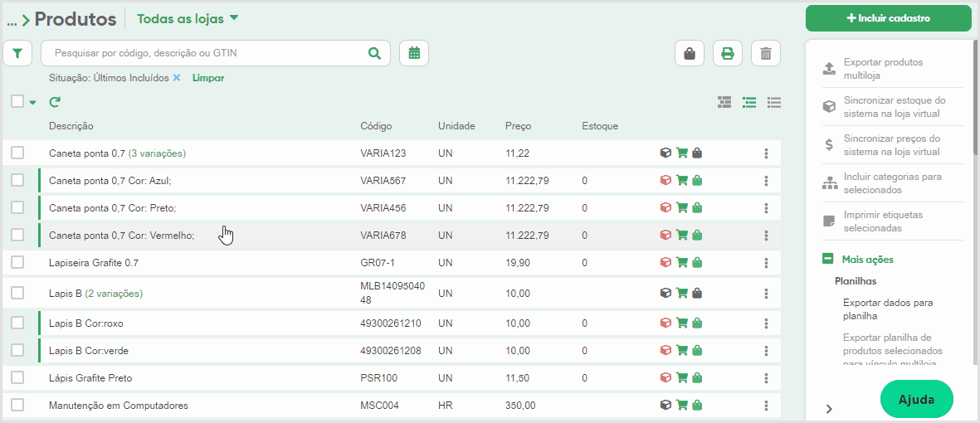
Task: Open the Lapiseira Grafite 0.7 product
Action: click(94, 263)
